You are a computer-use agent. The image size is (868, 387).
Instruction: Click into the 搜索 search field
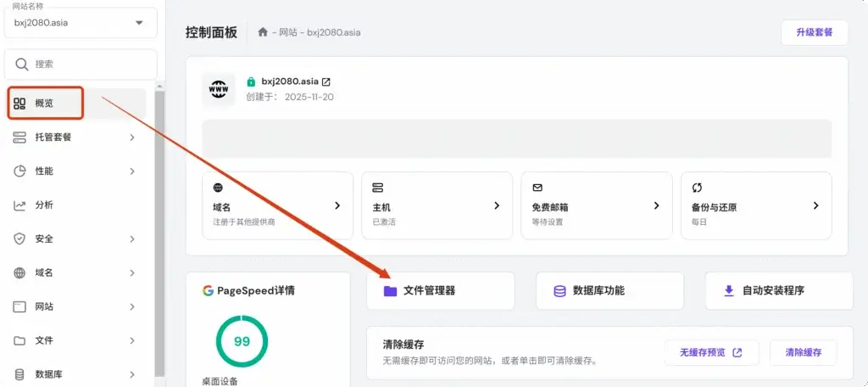click(x=81, y=64)
